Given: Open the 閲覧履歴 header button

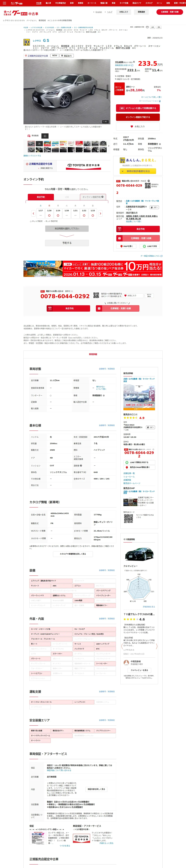Looking at the screenshot, I should click(141, 12).
